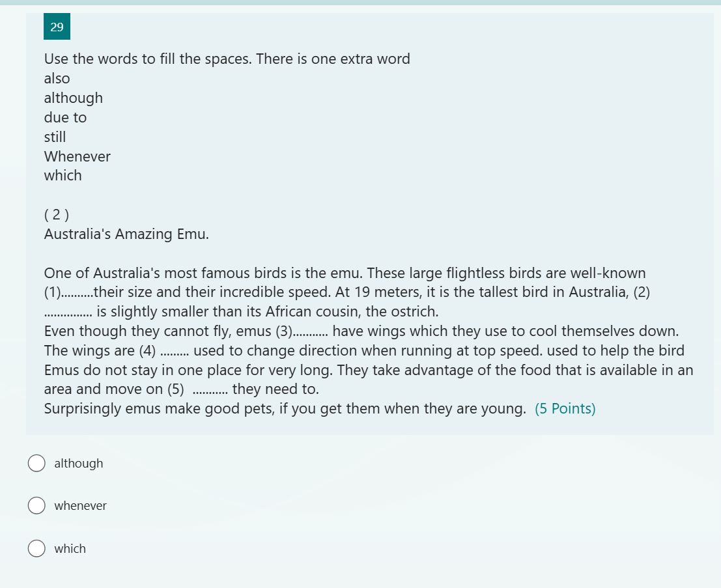Click the question number 29 badge

(57, 27)
